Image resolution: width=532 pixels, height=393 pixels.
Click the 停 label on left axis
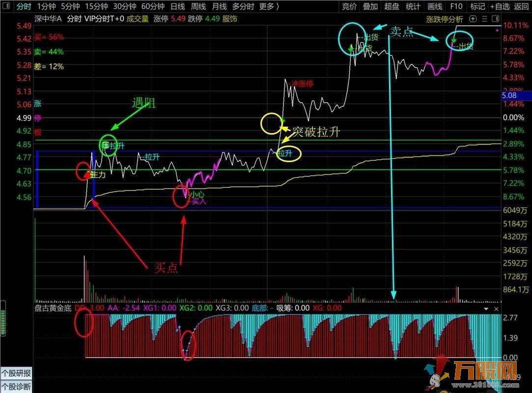(37, 118)
